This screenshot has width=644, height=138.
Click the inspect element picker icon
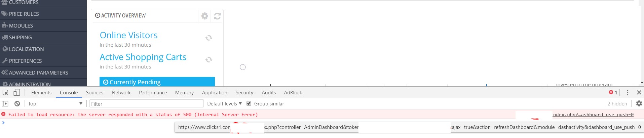5,93
